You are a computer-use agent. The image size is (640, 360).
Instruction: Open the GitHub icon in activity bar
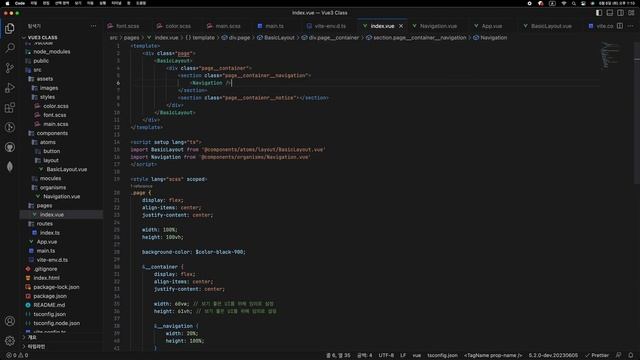pyautogui.click(x=10, y=147)
